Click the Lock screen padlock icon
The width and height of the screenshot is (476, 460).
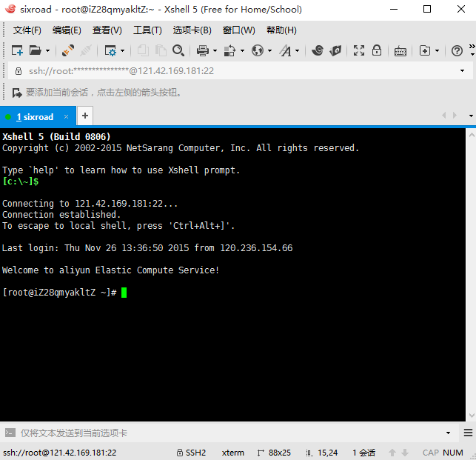point(377,50)
